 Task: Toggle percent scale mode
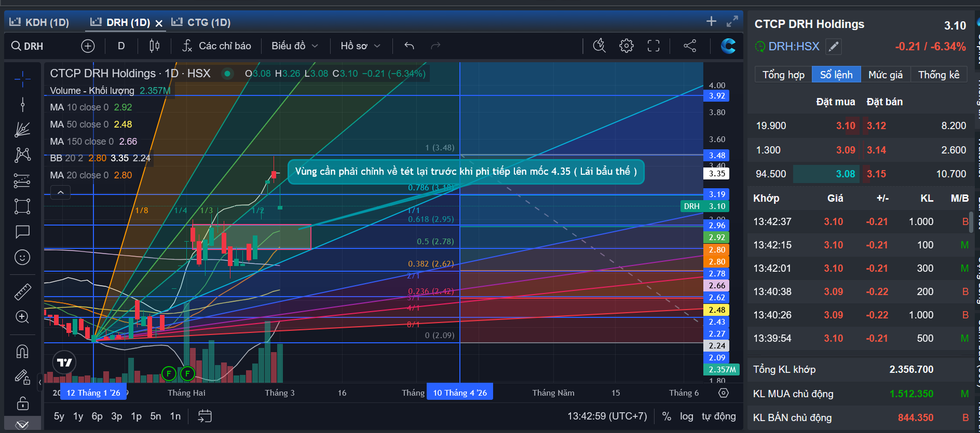(667, 416)
